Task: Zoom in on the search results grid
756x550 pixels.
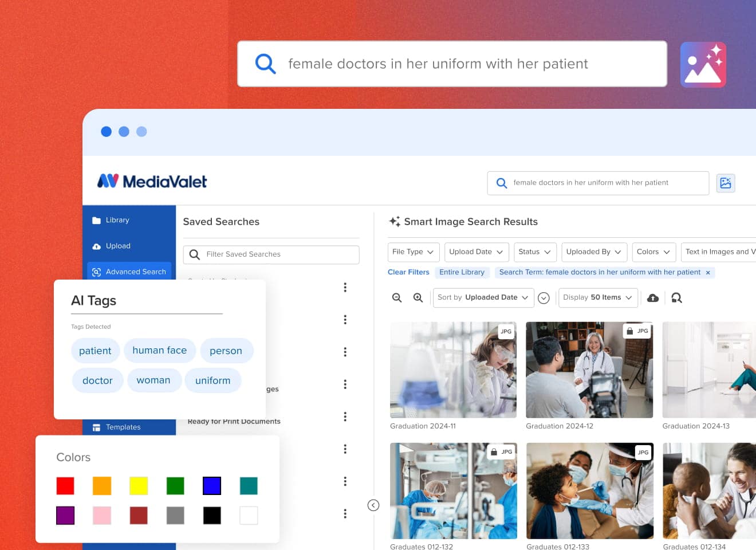Action: click(418, 297)
